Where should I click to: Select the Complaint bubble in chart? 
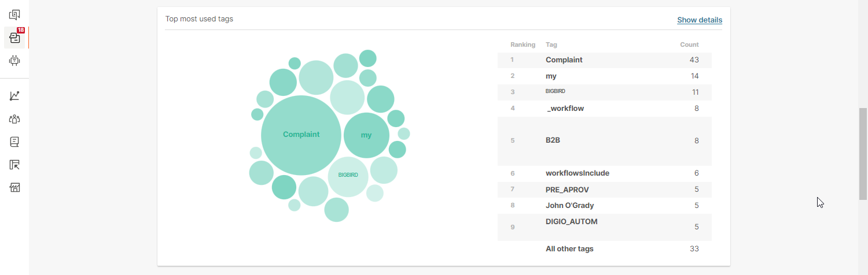pos(301,135)
